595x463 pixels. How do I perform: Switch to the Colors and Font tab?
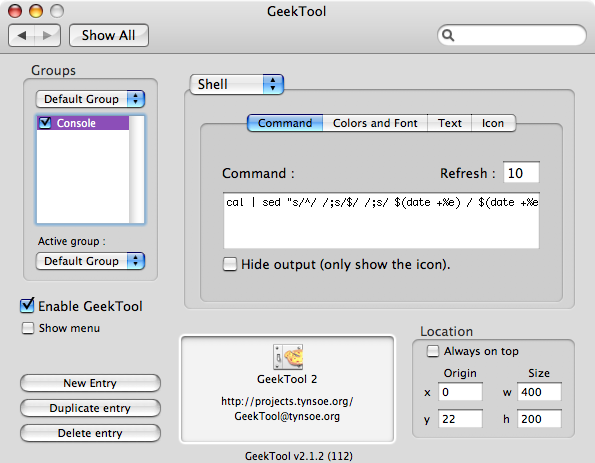coord(375,123)
